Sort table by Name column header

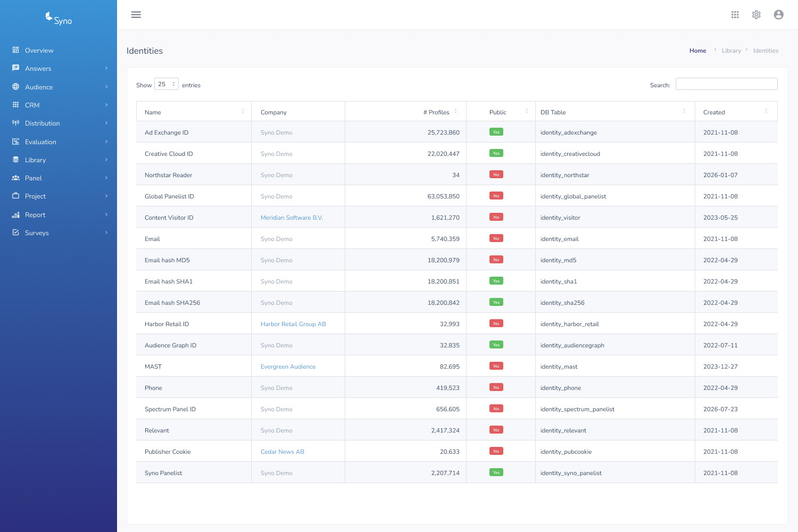[x=194, y=112]
